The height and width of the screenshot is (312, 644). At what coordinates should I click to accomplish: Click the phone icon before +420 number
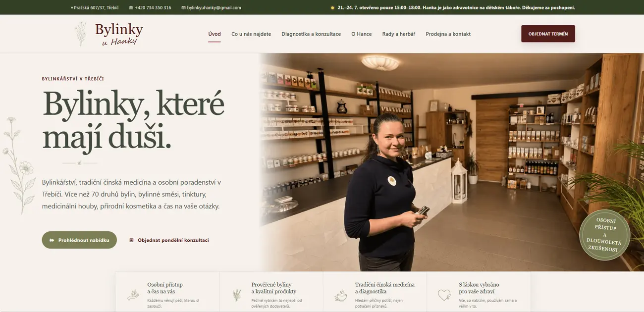tap(131, 8)
